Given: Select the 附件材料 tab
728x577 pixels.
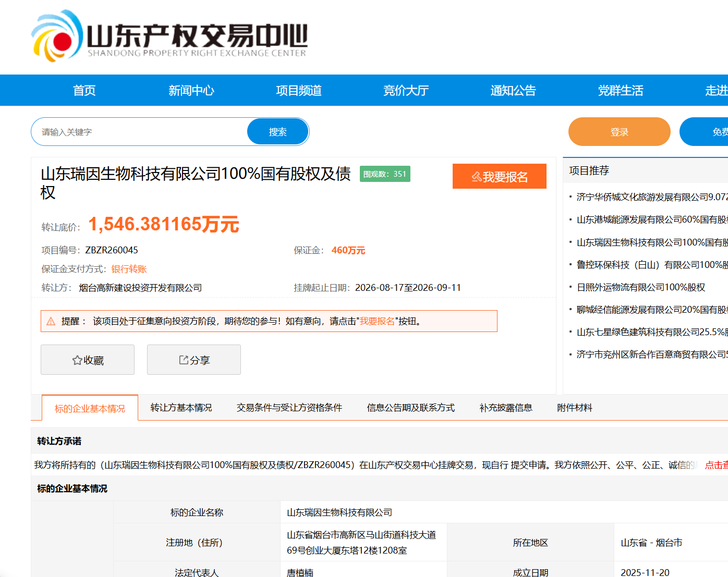Looking at the screenshot, I should [575, 408].
